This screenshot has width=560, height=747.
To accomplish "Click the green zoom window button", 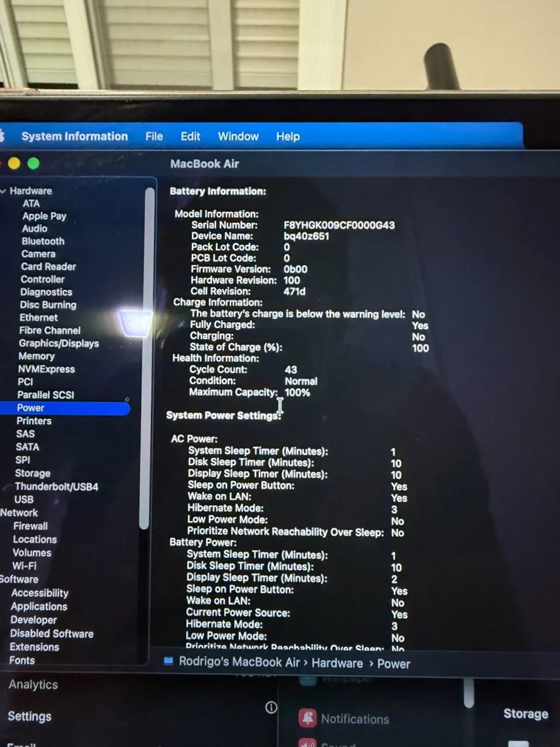I will [33, 164].
